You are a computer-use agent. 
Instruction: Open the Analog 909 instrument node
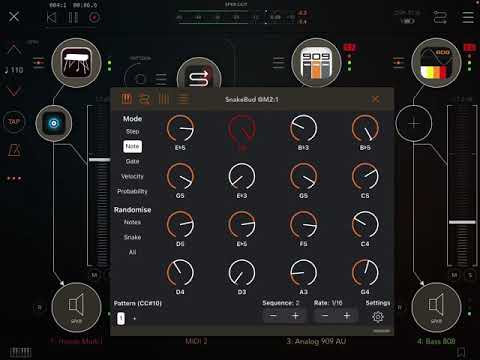point(316,63)
